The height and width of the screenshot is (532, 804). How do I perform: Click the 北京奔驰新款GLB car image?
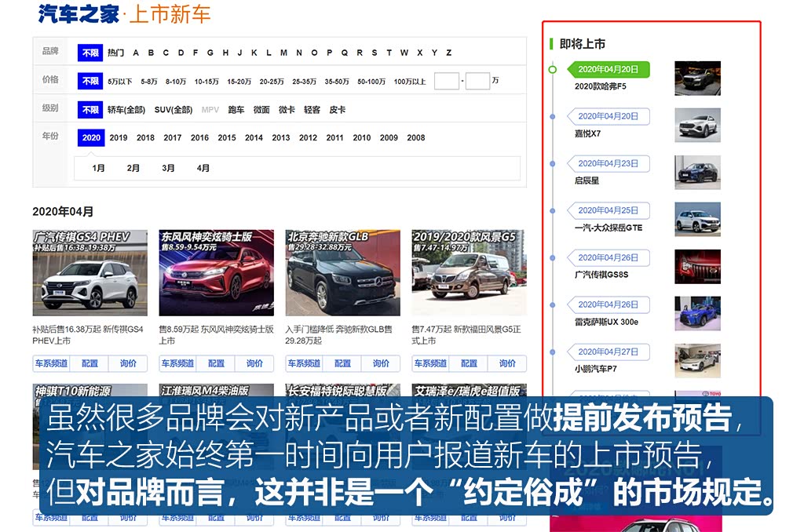tap(342, 273)
